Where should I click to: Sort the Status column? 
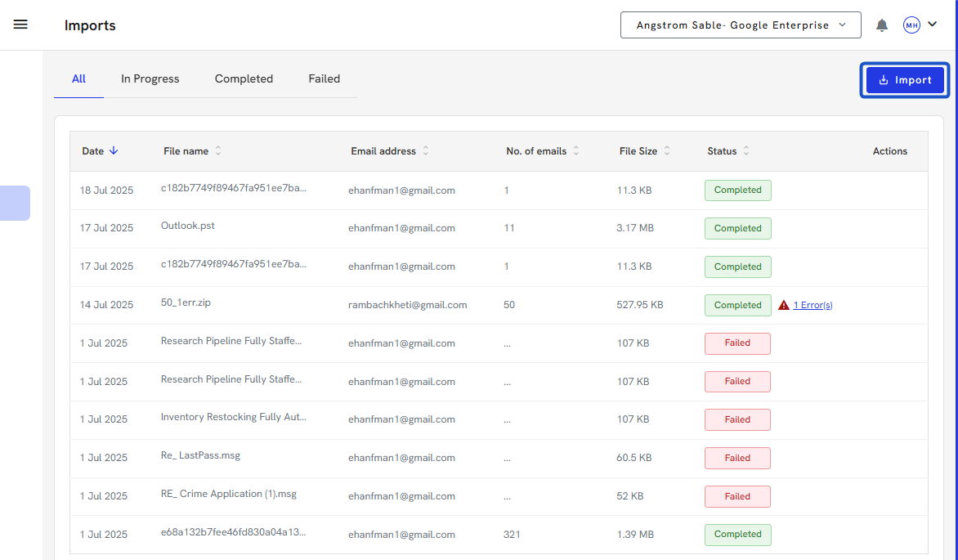(746, 151)
